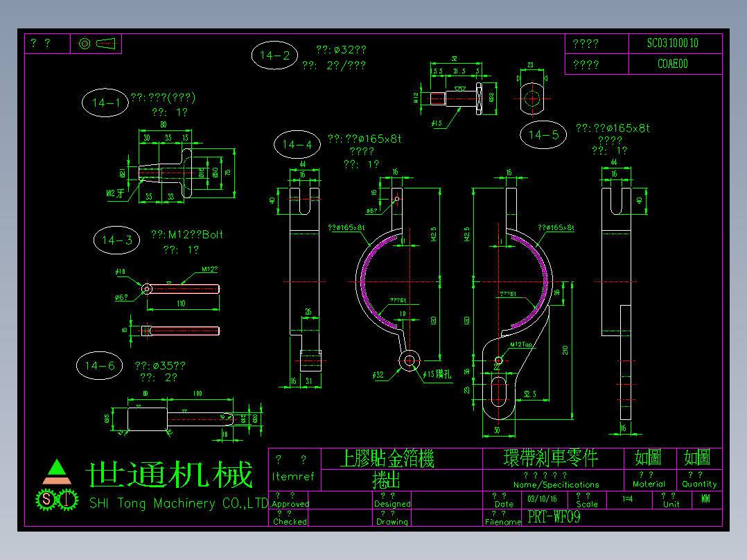
Task: Select the 環帶剎車零件 part name
Action: pos(551,458)
